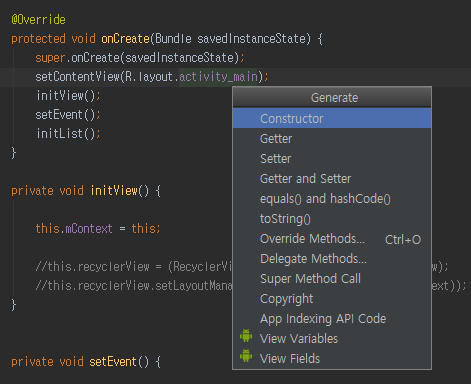Choose the Setter option
This screenshot has width=471, height=384.
coord(332,159)
